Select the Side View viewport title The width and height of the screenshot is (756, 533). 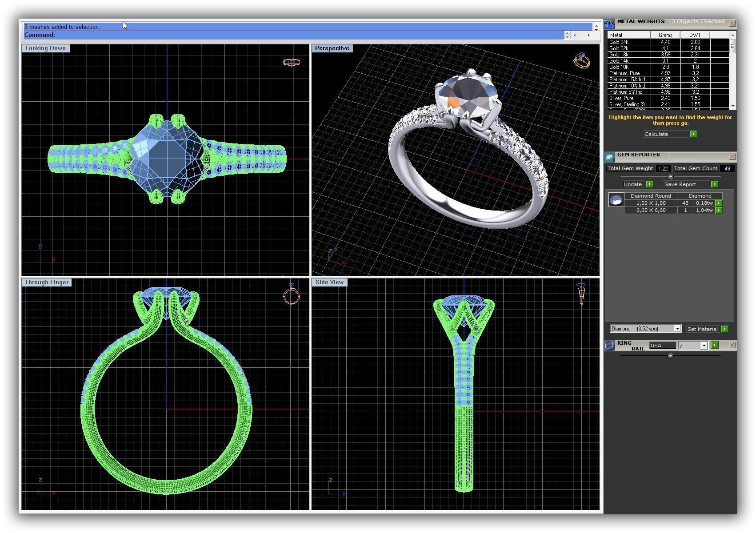(x=329, y=282)
